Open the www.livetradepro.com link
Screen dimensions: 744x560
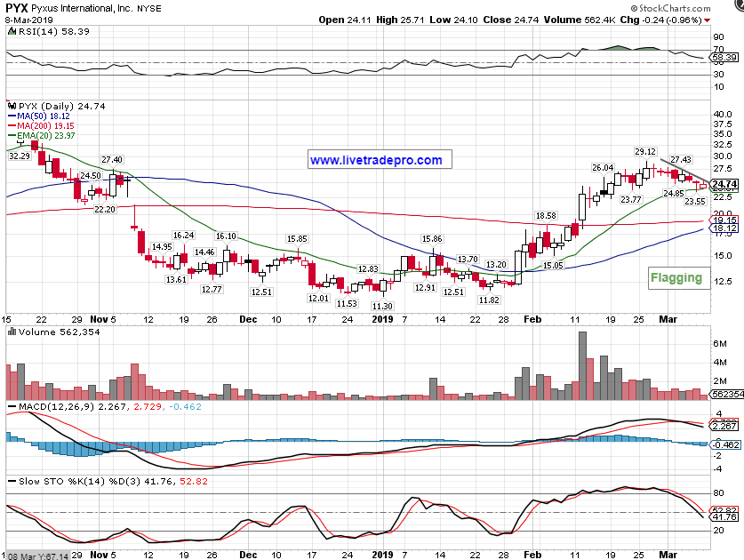coord(375,160)
